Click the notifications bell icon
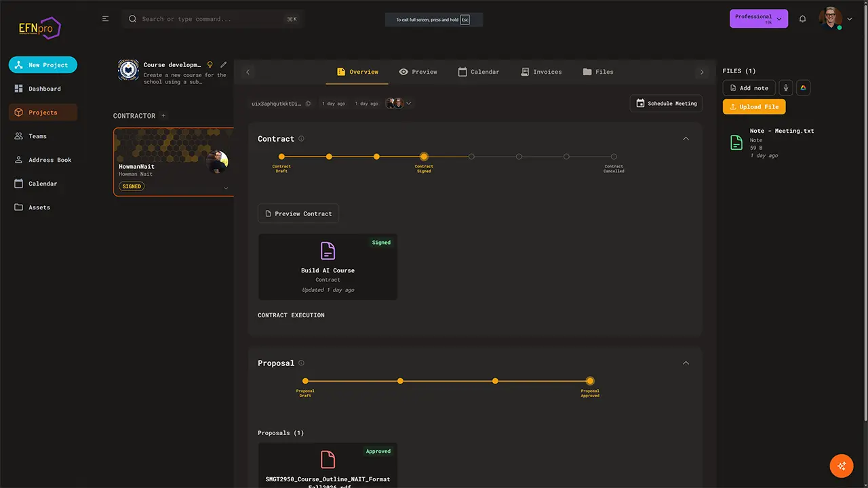Viewport: 868px width, 488px height. (803, 19)
